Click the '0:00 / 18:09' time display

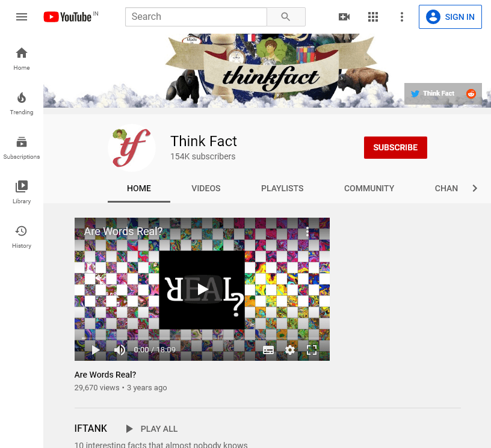155,350
